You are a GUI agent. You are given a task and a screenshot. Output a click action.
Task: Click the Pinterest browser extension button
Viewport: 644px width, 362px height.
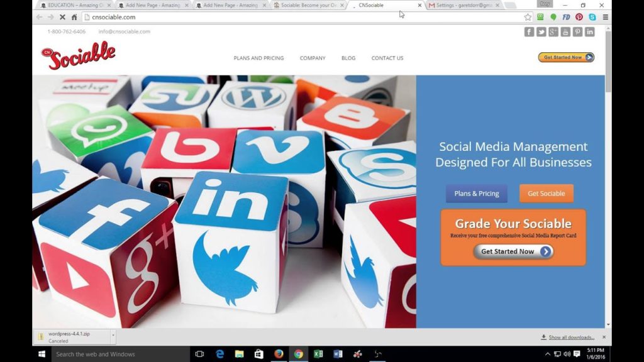coord(579,17)
